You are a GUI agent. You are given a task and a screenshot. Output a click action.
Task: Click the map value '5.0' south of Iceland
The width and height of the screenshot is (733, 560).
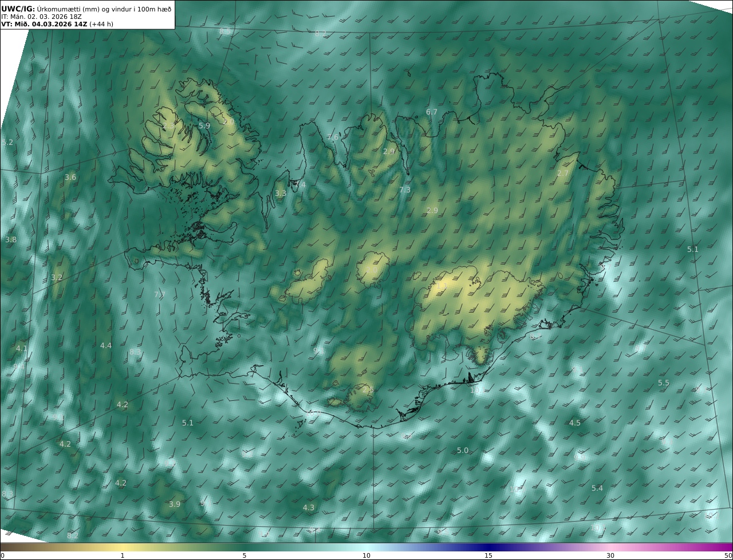463,451
